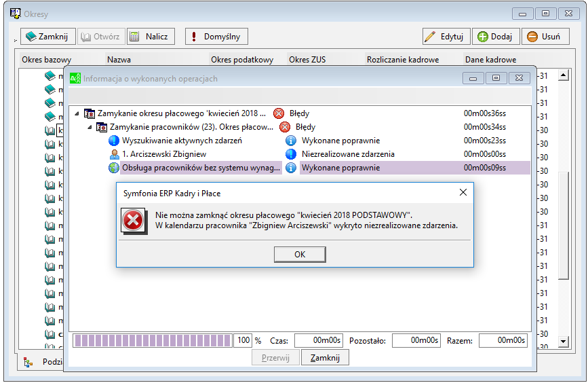Click scrollbar down arrow in Okresy list
This screenshot has height=383, width=588.
point(564,342)
